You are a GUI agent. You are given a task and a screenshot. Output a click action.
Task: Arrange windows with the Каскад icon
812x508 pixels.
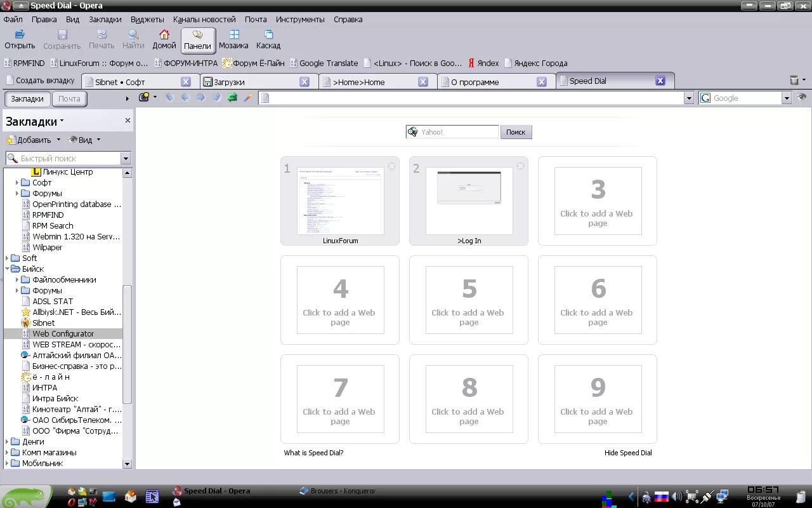[268, 34]
